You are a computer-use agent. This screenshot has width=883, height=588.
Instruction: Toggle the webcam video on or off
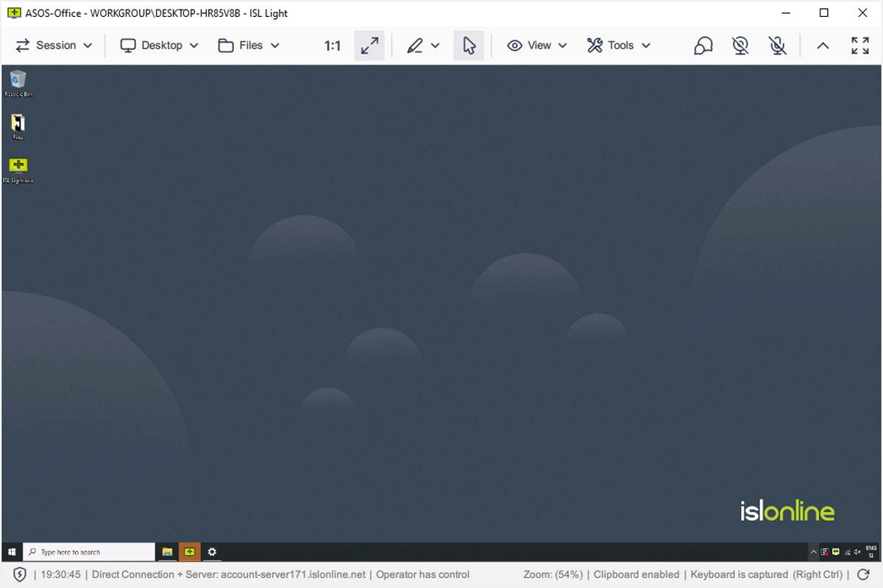[740, 46]
